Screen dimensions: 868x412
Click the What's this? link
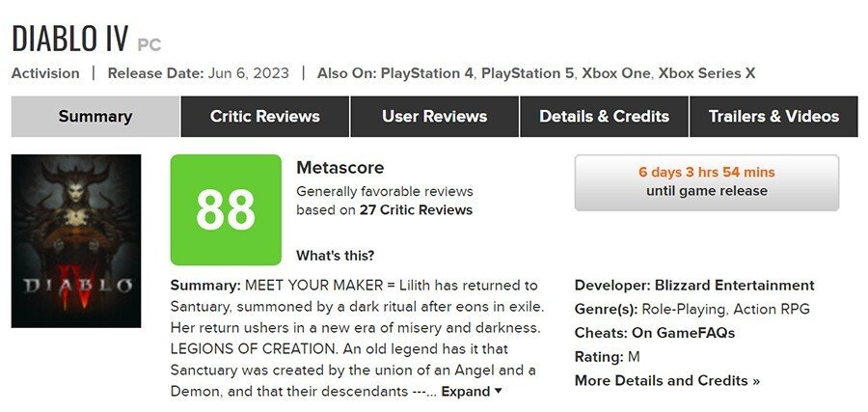tap(335, 256)
